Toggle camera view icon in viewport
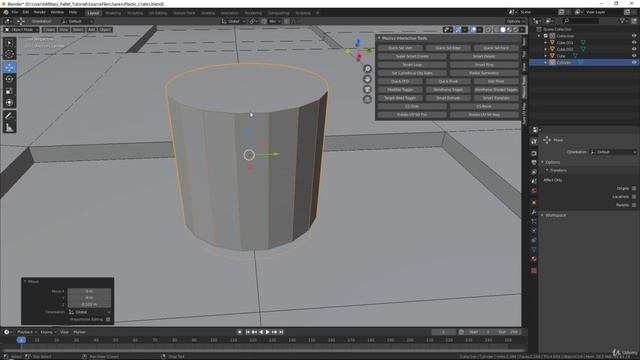This screenshot has width=640, height=360. 367,89
